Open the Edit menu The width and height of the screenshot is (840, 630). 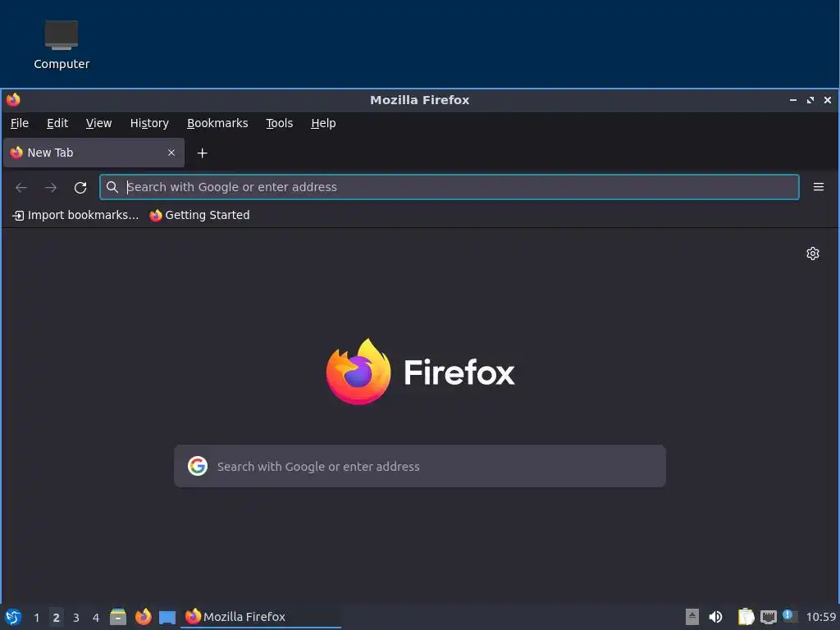click(57, 123)
